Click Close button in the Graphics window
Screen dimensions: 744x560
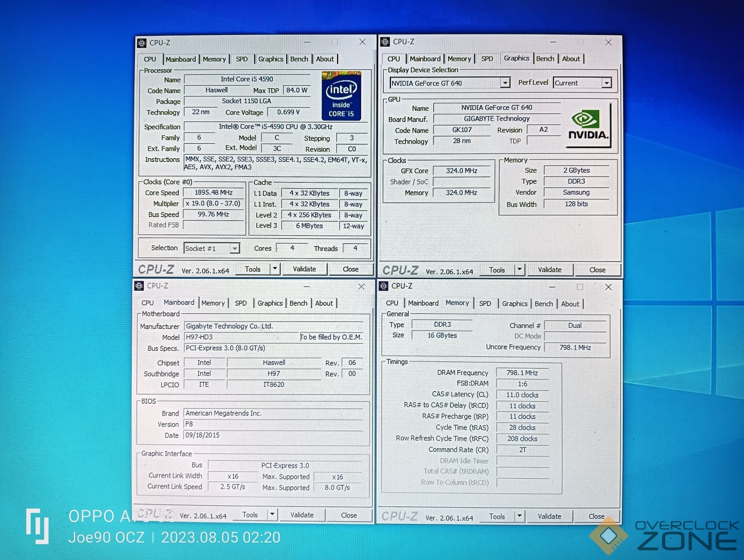click(x=597, y=270)
